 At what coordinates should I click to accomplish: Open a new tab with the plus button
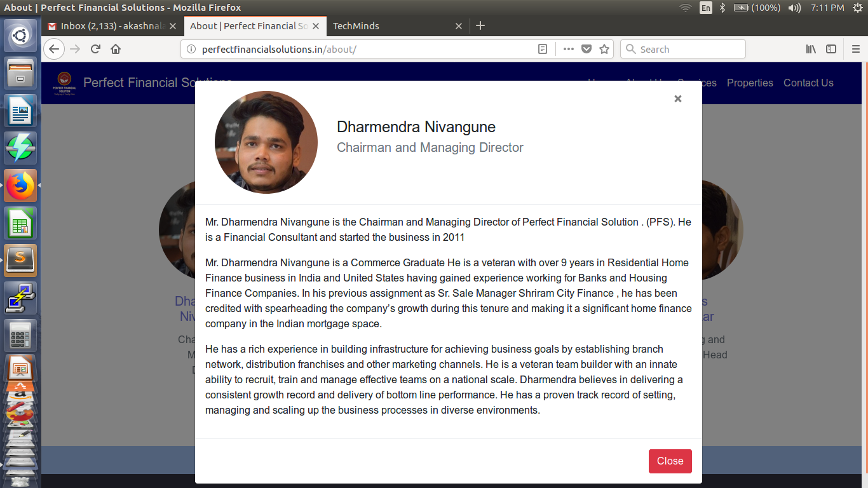point(480,25)
